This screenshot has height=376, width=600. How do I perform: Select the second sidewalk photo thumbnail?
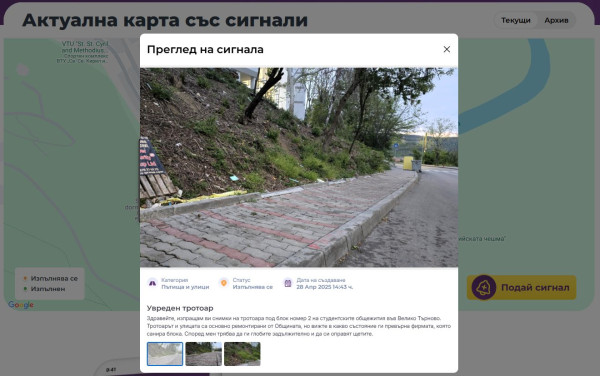pos(204,354)
